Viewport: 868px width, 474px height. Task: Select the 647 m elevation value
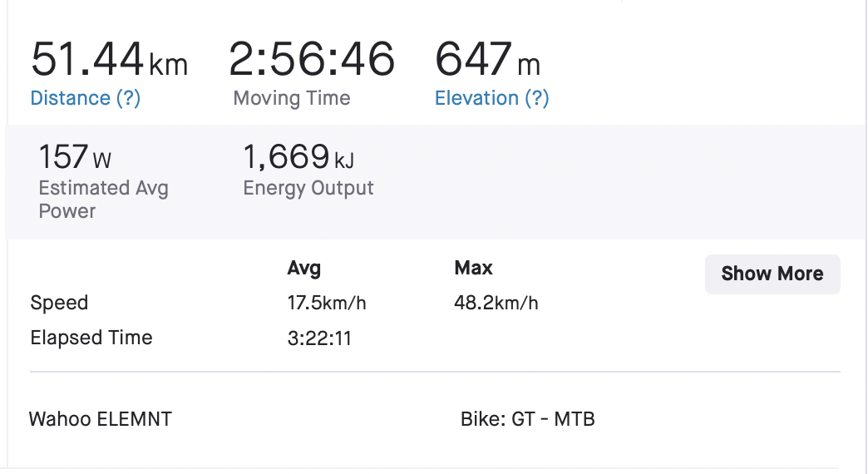pos(487,59)
